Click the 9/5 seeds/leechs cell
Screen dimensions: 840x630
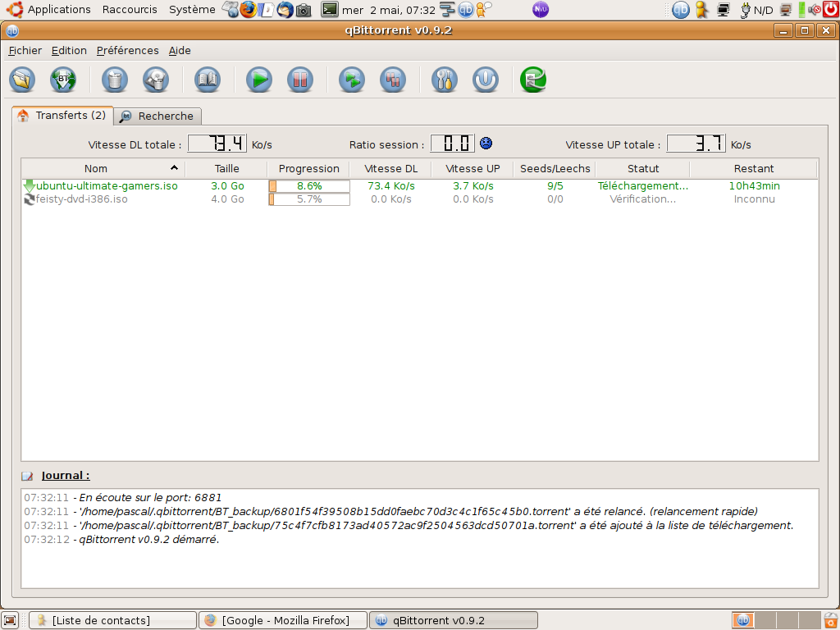point(555,186)
